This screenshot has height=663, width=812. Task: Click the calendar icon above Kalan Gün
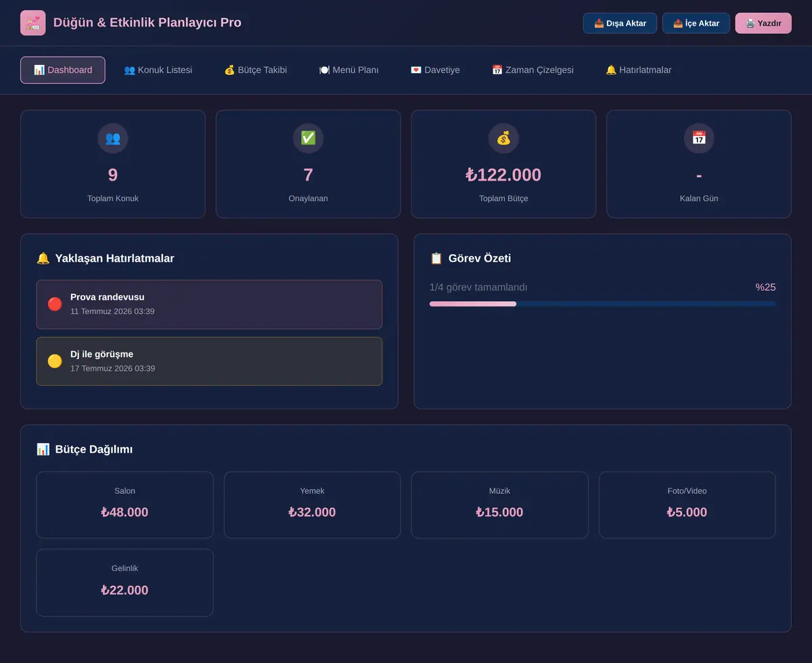coord(699,138)
